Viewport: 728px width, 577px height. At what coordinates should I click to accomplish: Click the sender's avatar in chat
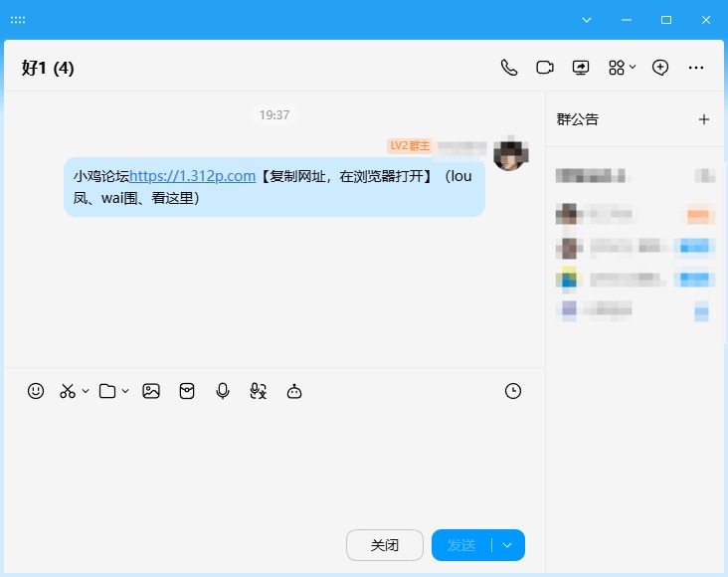(x=511, y=154)
